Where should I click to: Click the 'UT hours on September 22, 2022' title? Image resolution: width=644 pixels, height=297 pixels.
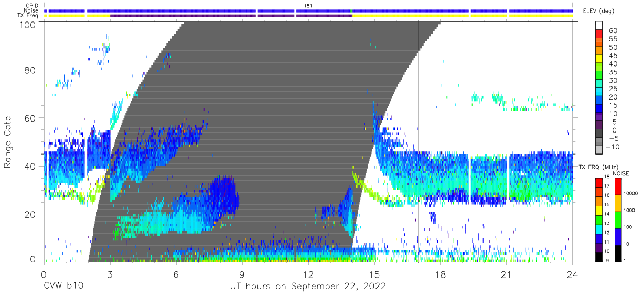click(x=308, y=287)
